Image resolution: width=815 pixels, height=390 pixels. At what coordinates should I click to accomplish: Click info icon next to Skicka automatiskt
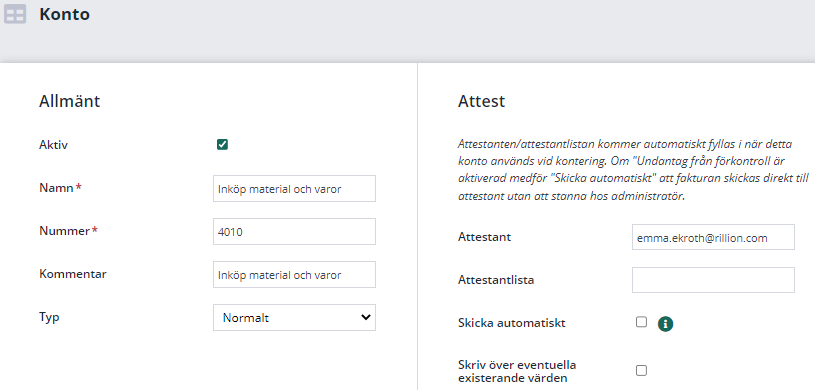pos(665,324)
